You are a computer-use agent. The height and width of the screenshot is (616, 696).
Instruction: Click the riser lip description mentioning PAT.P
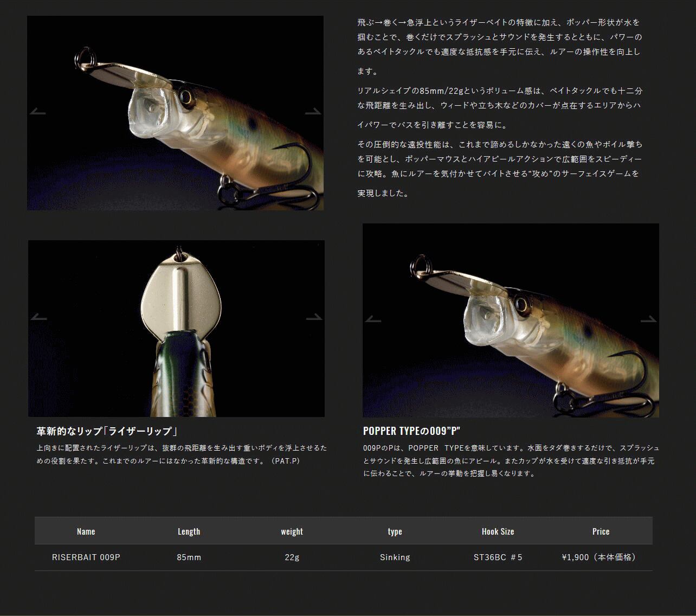pos(182,454)
